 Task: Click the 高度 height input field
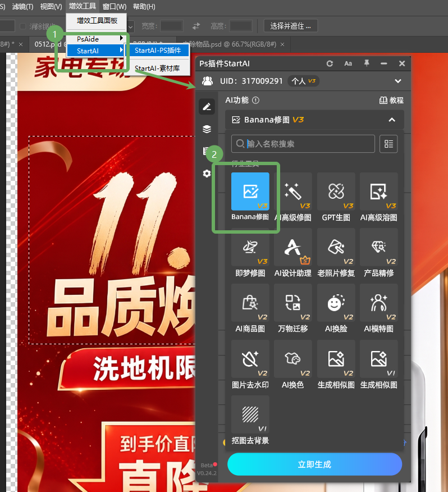point(241,26)
